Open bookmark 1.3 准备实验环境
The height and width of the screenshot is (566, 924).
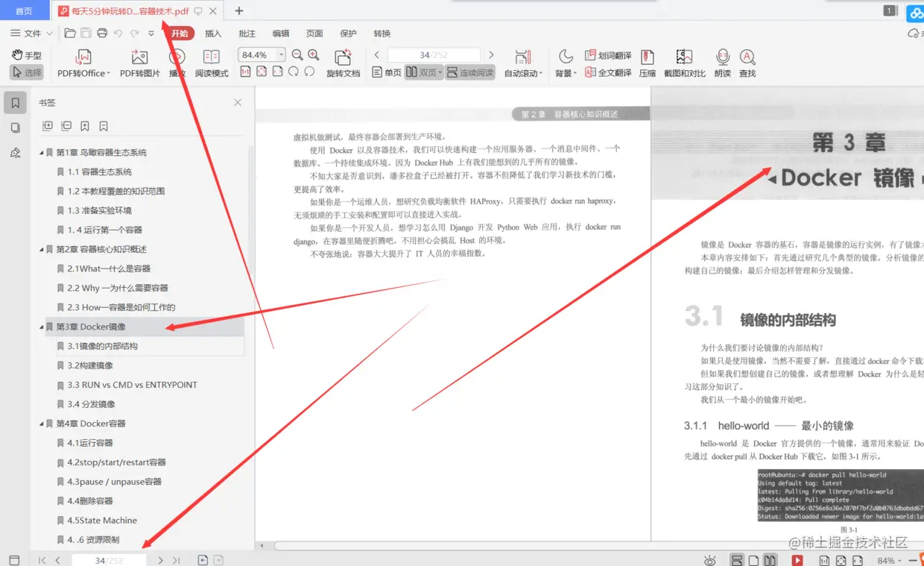coord(99,210)
